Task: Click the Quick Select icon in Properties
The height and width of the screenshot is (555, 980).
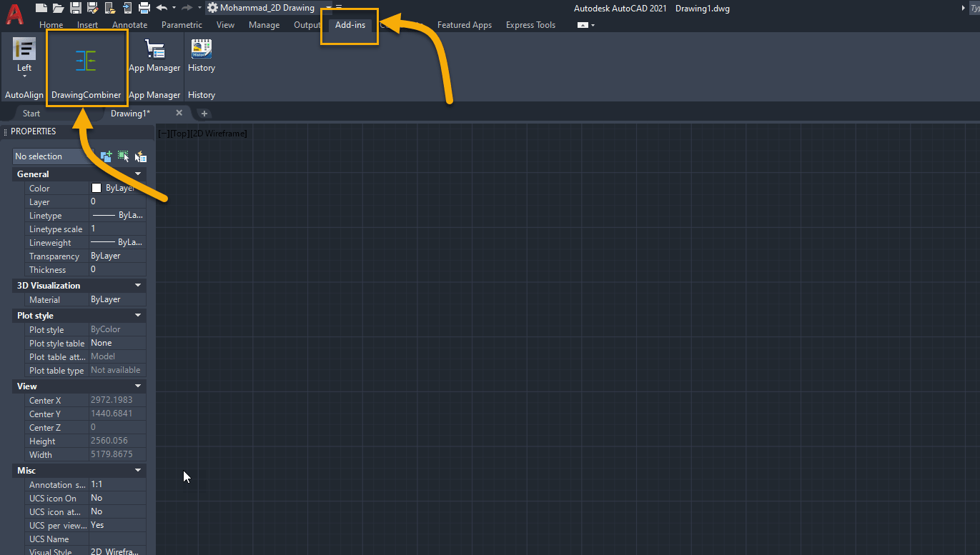Action: pos(141,156)
